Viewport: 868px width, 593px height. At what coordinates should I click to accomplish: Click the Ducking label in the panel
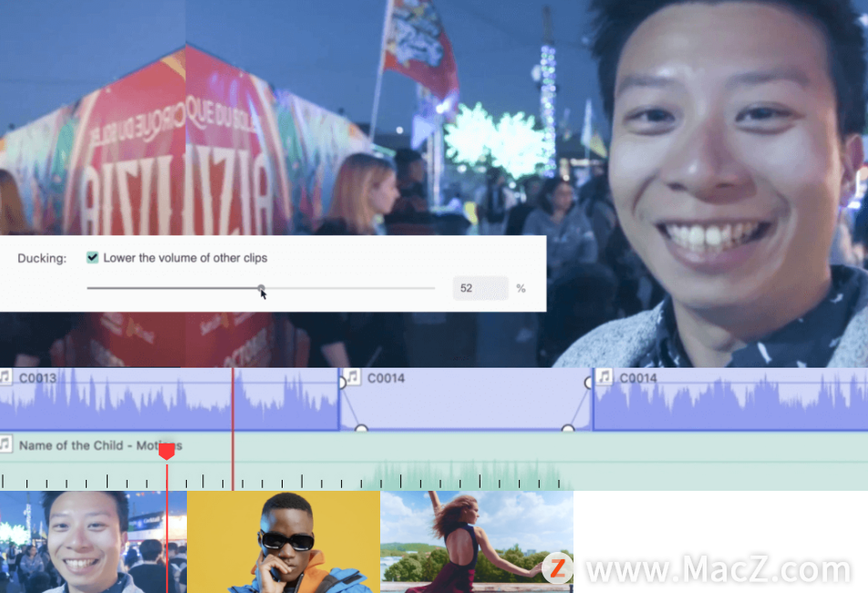point(42,258)
